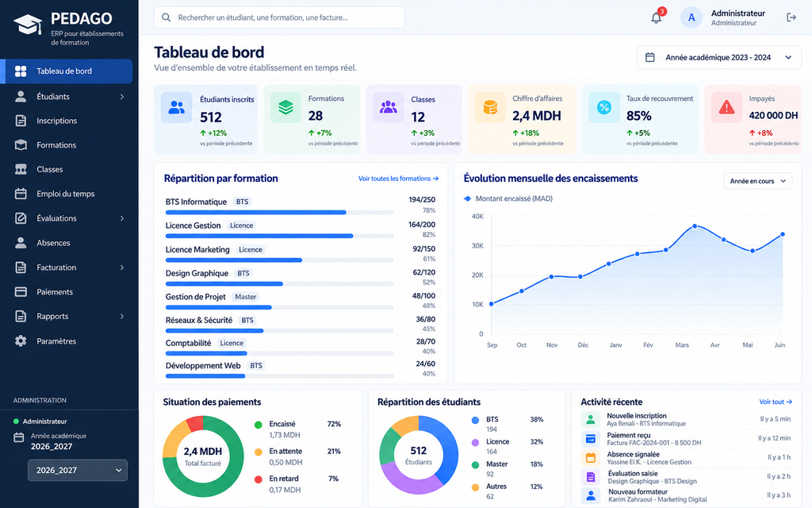Click the red En retard legend dot

259,479
